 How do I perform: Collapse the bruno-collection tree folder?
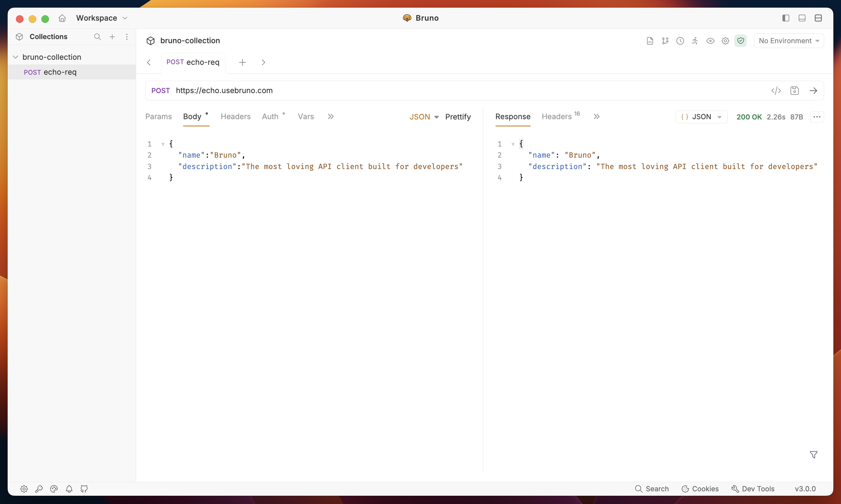(x=16, y=57)
